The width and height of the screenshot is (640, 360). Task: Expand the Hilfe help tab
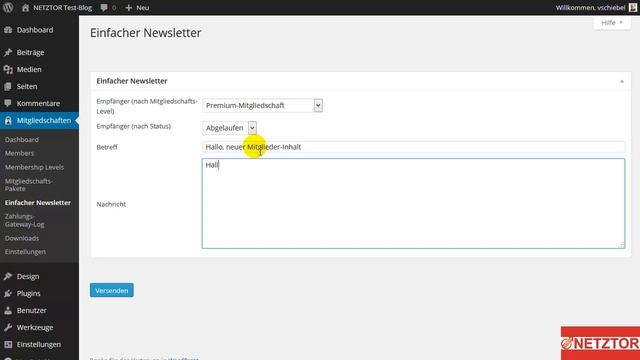[x=612, y=23]
